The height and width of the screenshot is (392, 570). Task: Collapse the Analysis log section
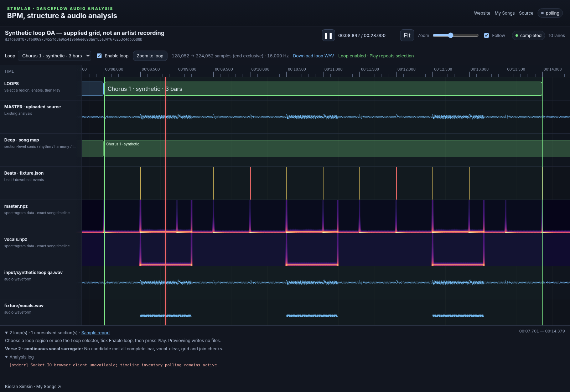coord(20,357)
